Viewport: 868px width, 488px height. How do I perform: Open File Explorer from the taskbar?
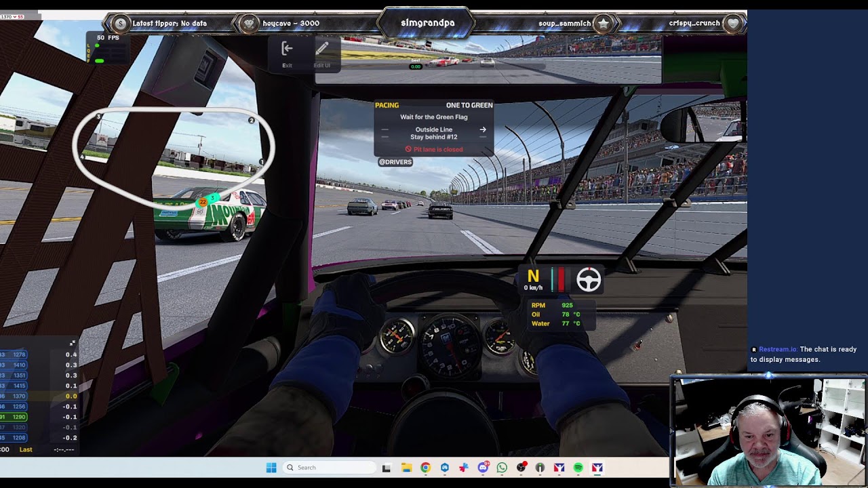(406, 468)
